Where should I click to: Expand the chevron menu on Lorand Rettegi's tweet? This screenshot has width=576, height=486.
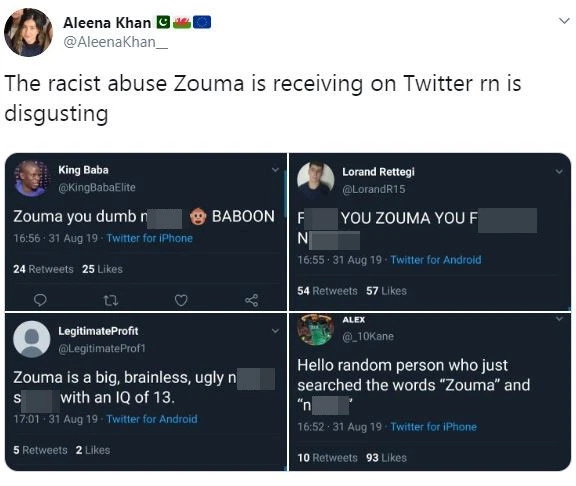click(x=559, y=172)
